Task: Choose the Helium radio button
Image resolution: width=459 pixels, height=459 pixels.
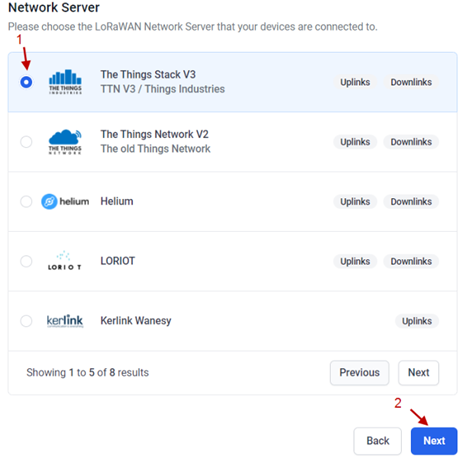Action: click(x=26, y=201)
